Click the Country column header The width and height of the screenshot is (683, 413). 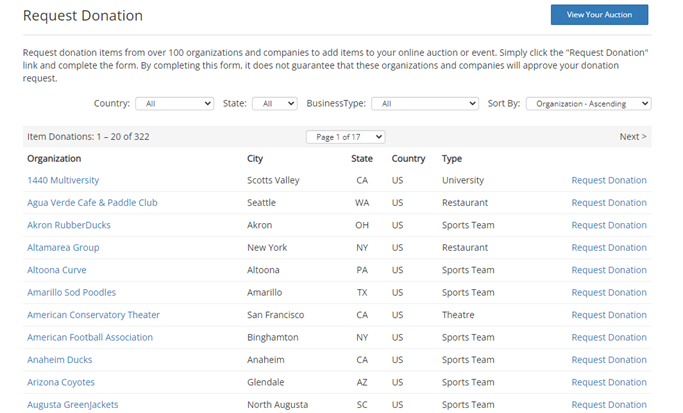tap(408, 159)
